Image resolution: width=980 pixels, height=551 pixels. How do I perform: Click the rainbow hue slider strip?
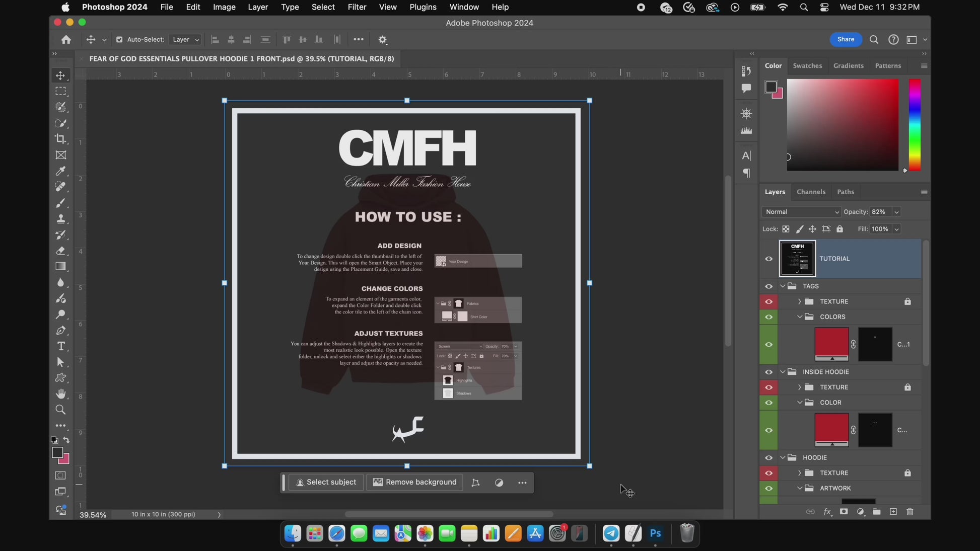tap(915, 125)
